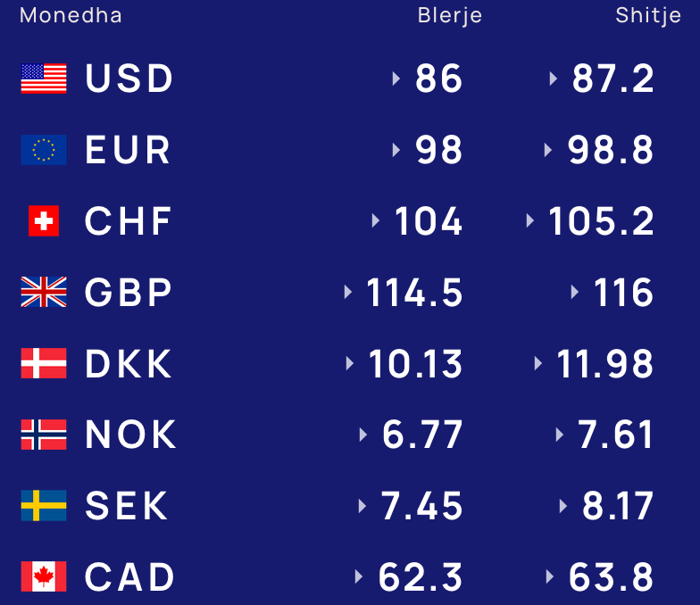Screen dimensions: 700x605
Task: Select the Shitje column header
Action: [x=648, y=16]
